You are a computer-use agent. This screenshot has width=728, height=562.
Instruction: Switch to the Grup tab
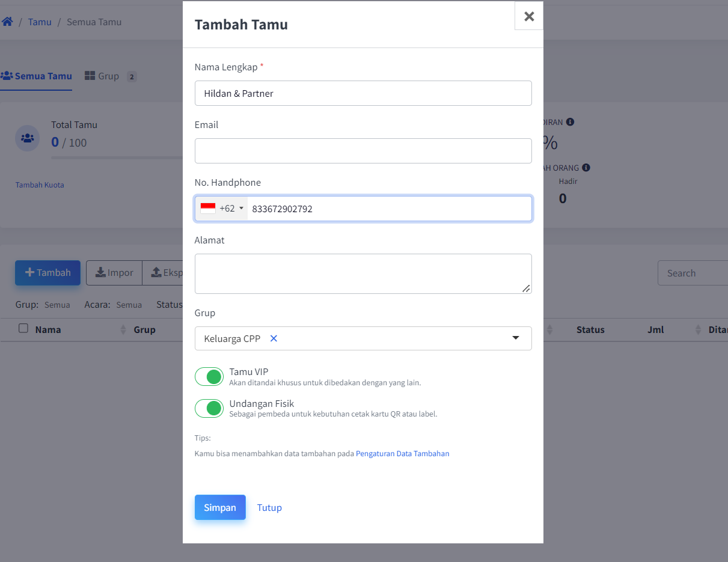110,76
